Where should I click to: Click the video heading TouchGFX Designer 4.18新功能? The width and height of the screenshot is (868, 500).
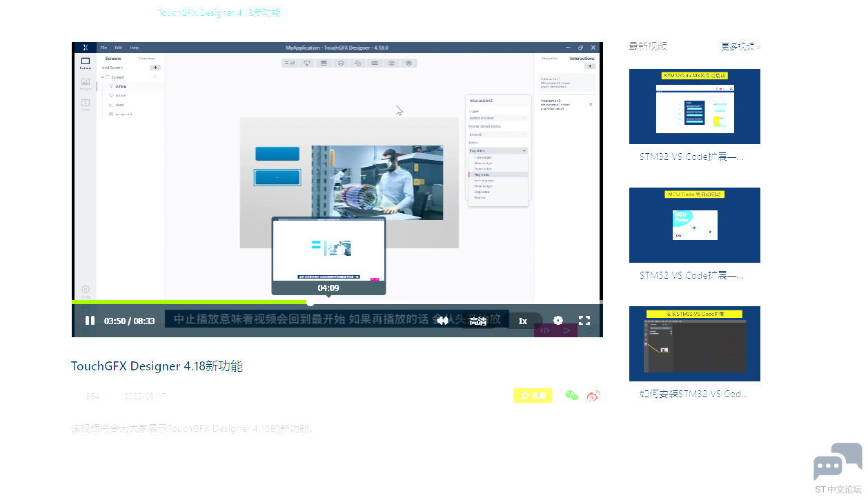pos(157,366)
